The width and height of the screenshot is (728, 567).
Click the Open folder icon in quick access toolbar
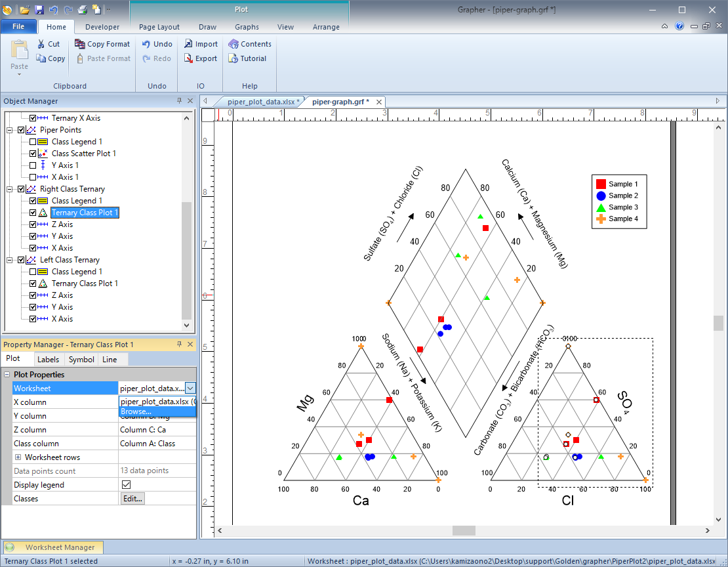tap(25, 9)
